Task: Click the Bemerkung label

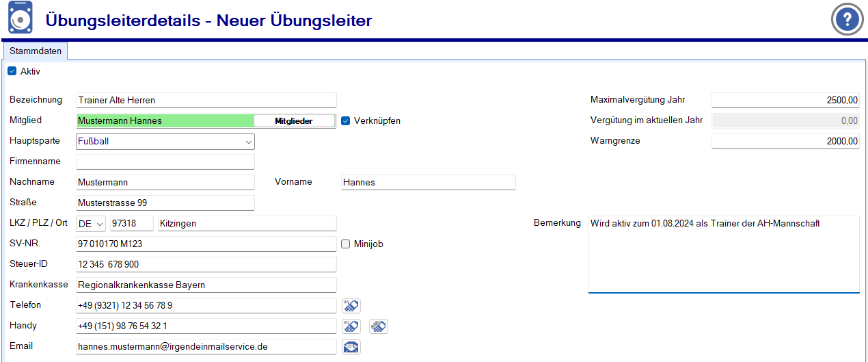Action: pos(557,223)
